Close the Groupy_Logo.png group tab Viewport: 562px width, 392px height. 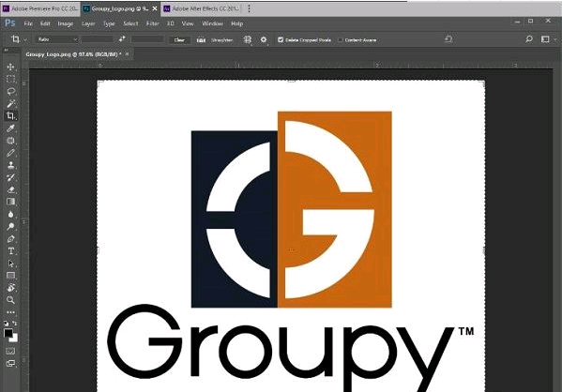[155, 8]
